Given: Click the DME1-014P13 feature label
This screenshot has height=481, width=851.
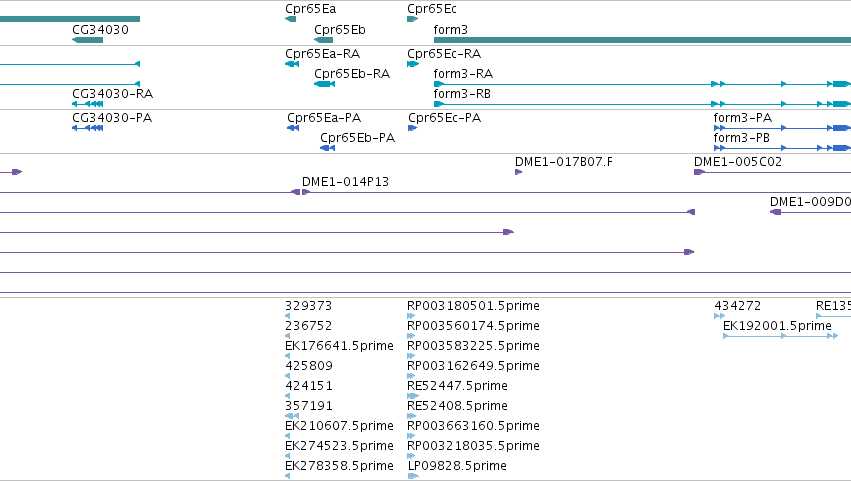Looking at the screenshot, I should 345,182.
